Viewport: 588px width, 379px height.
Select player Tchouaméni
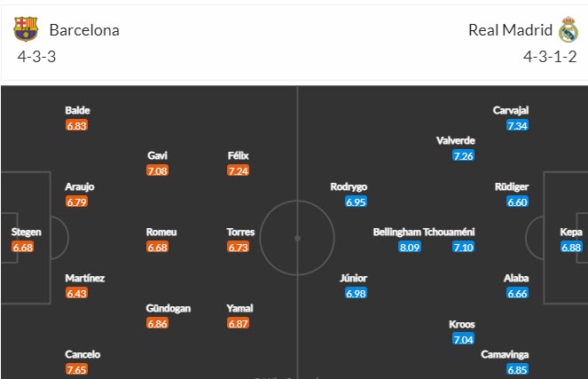(450, 233)
